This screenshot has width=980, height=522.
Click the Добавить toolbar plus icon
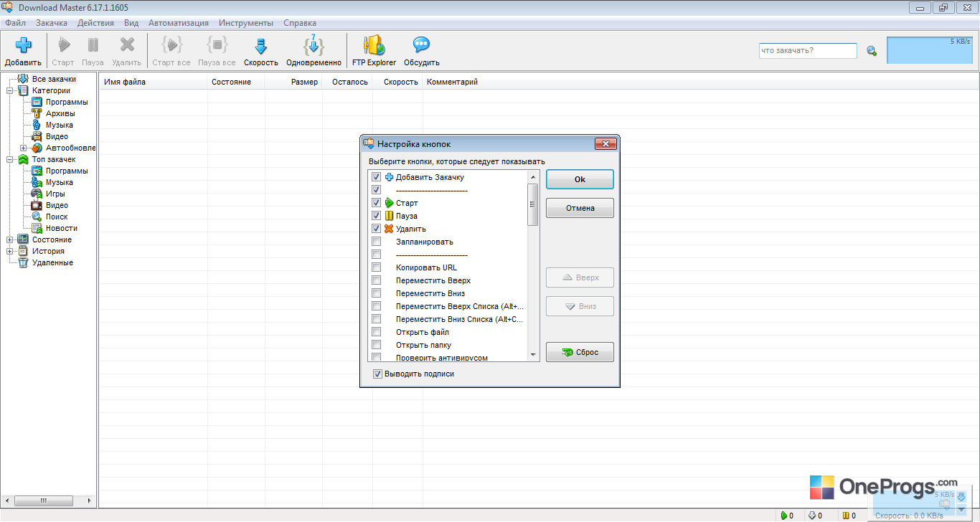(23, 45)
